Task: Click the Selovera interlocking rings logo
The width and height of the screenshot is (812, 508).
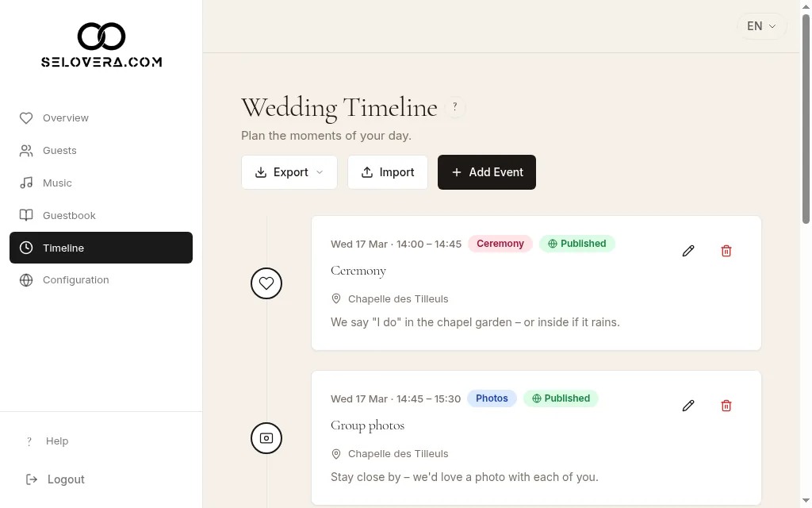Action: (101, 37)
